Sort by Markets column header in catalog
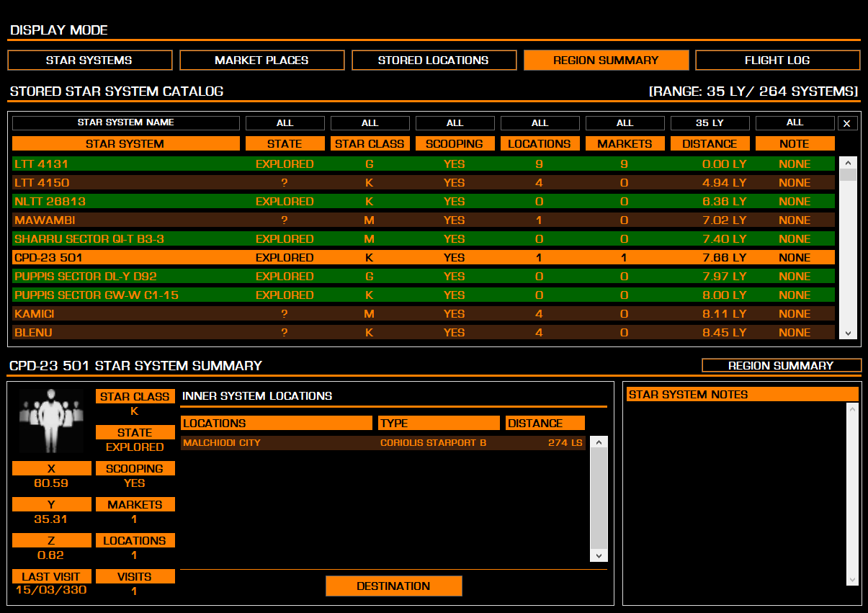The width and height of the screenshot is (868, 613). pyautogui.click(x=625, y=143)
